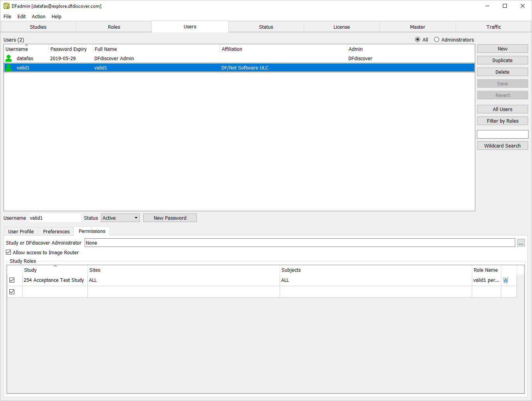This screenshot has width=532, height=401.
Task: Select the All users radio button
Action: (418, 40)
